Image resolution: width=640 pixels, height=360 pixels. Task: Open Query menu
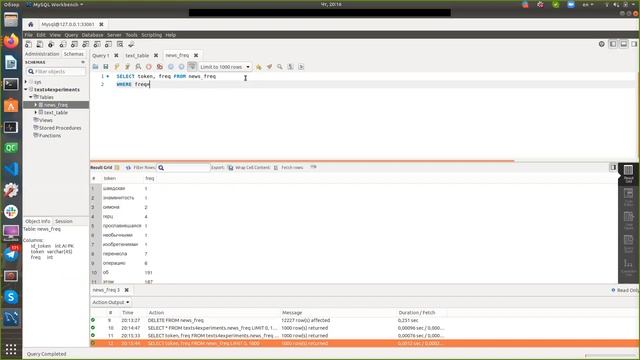point(71,35)
